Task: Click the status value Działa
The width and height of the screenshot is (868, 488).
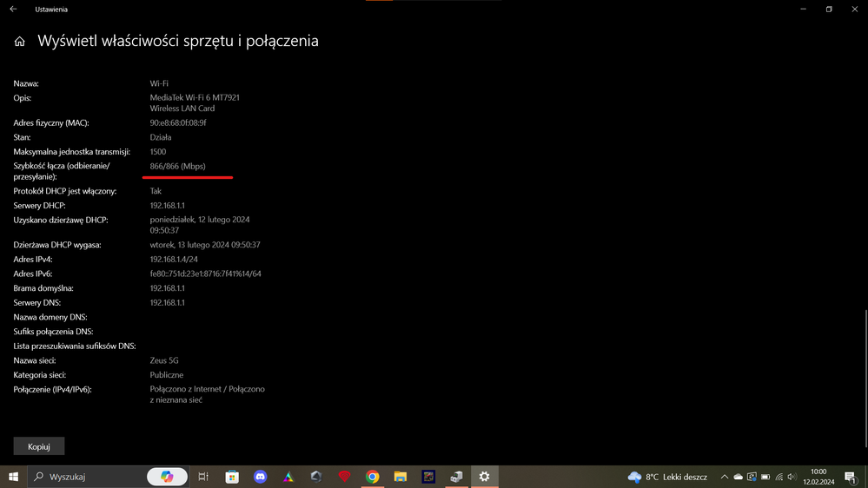Action: point(161,137)
